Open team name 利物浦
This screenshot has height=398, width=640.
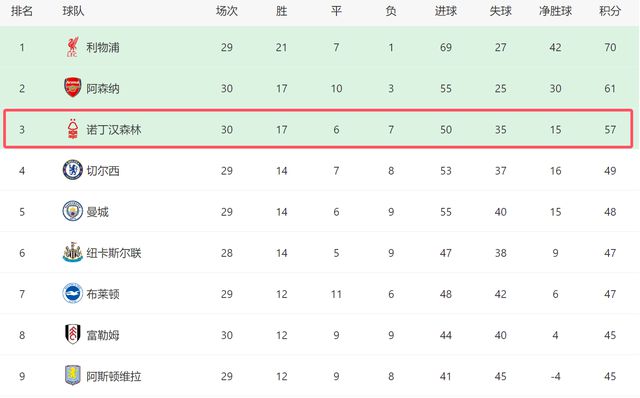[x=103, y=47]
